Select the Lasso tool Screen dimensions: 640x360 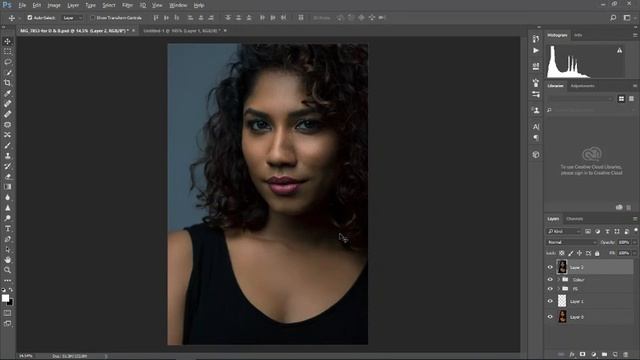coord(7,62)
